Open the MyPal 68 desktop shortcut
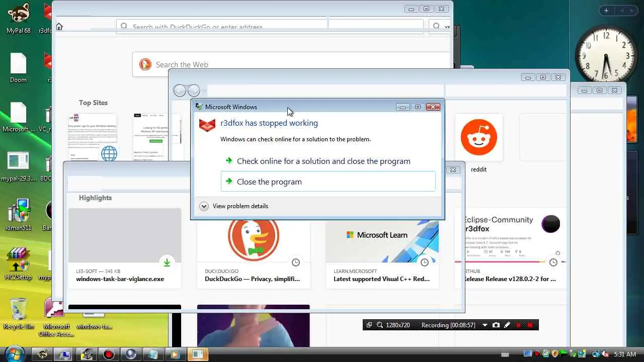644x362 pixels. (x=19, y=19)
